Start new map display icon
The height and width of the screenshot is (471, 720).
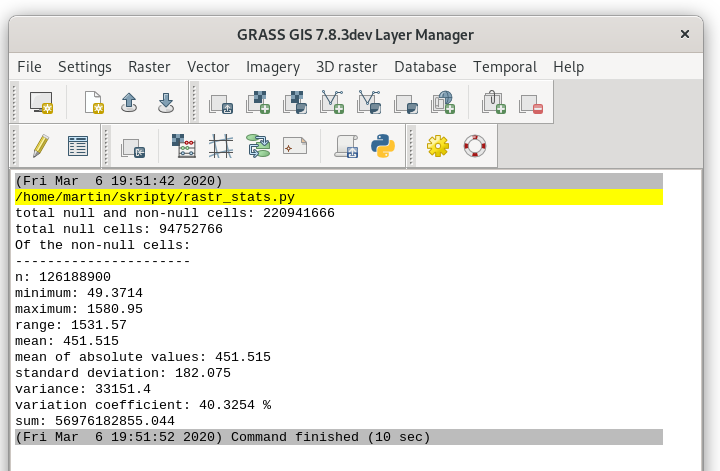point(41,102)
